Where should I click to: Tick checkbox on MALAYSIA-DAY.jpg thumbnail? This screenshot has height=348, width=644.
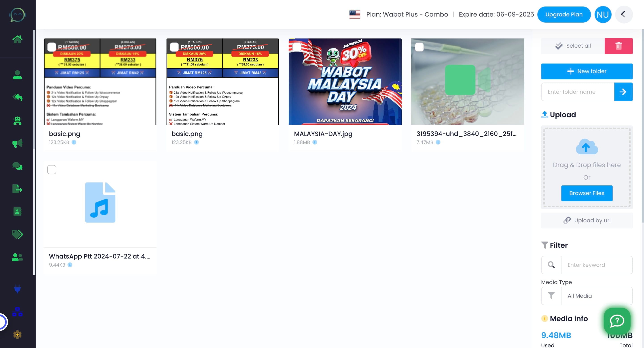tap(297, 47)
